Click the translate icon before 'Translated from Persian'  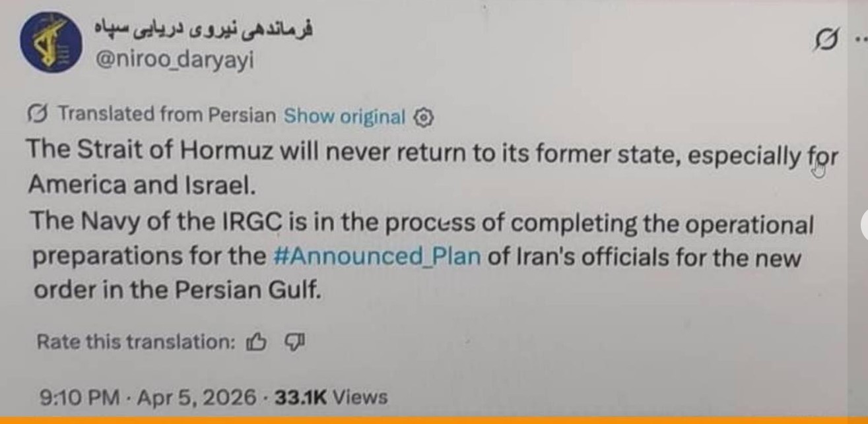coord(37,114)
